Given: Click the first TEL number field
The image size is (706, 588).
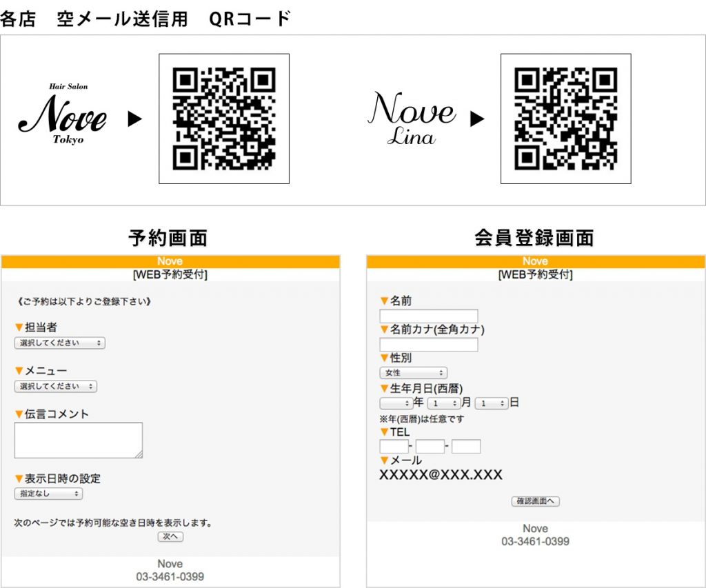Looking at the screenshot, I should (394, 446).
